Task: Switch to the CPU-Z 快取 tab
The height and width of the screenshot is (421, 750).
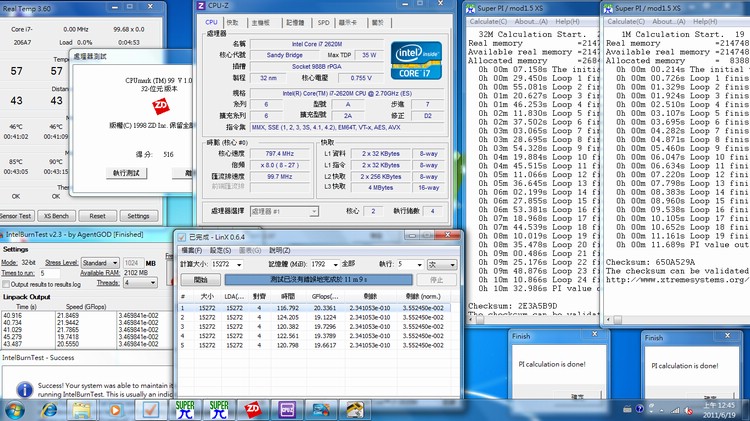Action: pyautogui.click(x=232, y=22)
